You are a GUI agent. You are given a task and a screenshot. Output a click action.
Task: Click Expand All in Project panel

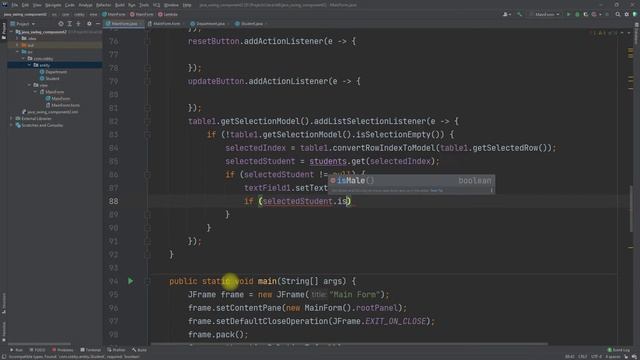click(70, 24)
